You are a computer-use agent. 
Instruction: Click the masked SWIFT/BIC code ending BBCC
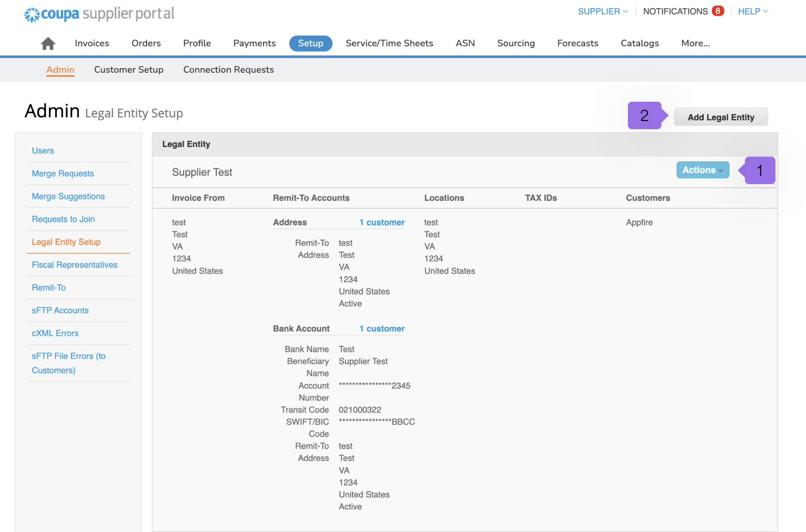pyautogui.click(x=377, y=422)
